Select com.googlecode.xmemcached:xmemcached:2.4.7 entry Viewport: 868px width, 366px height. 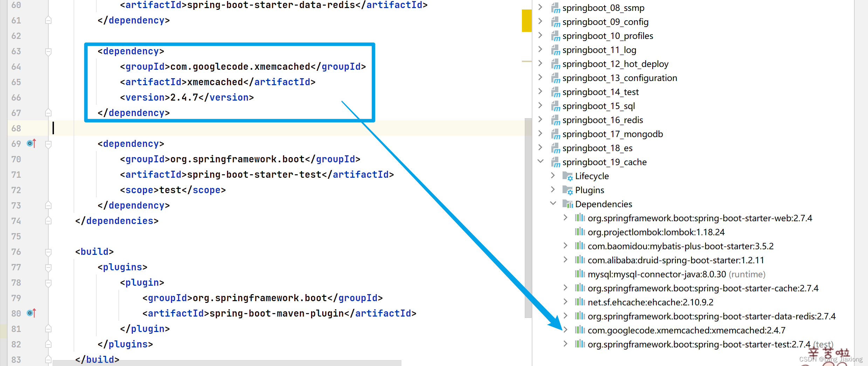(x=687, y=330)
